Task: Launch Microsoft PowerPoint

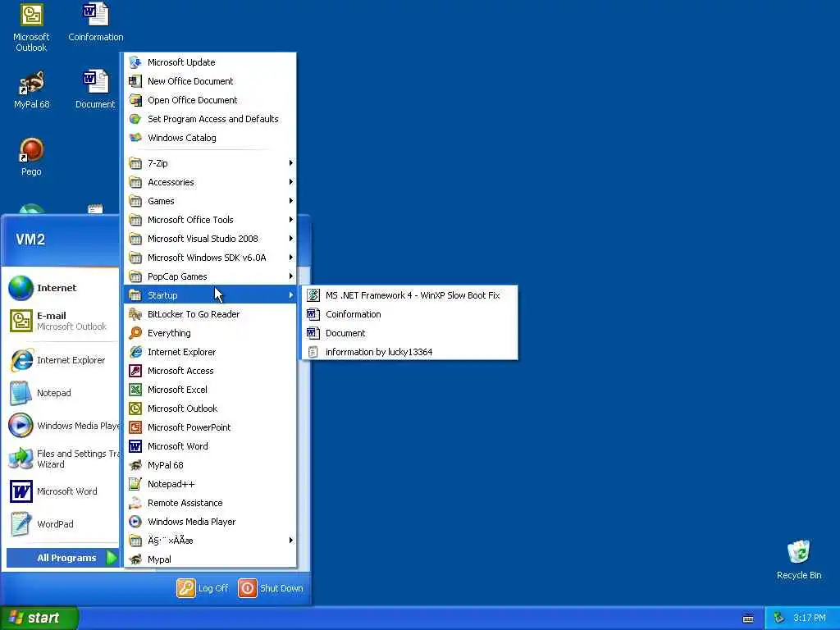Action: point(210,427)
